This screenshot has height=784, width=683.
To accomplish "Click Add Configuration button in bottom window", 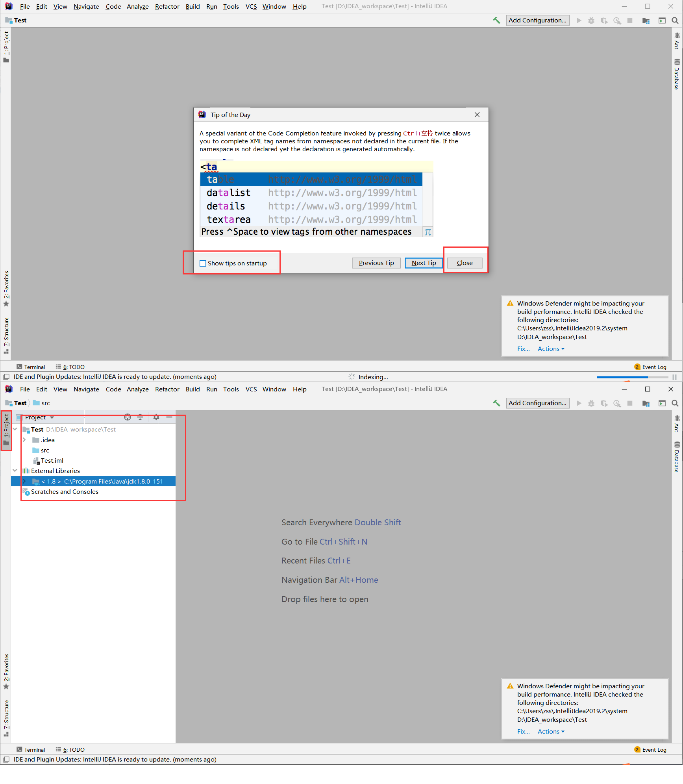I will [x=537, y=403].
